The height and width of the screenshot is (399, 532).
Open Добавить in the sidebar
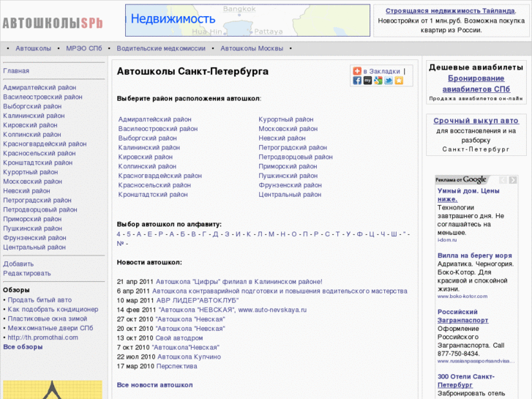18,264
